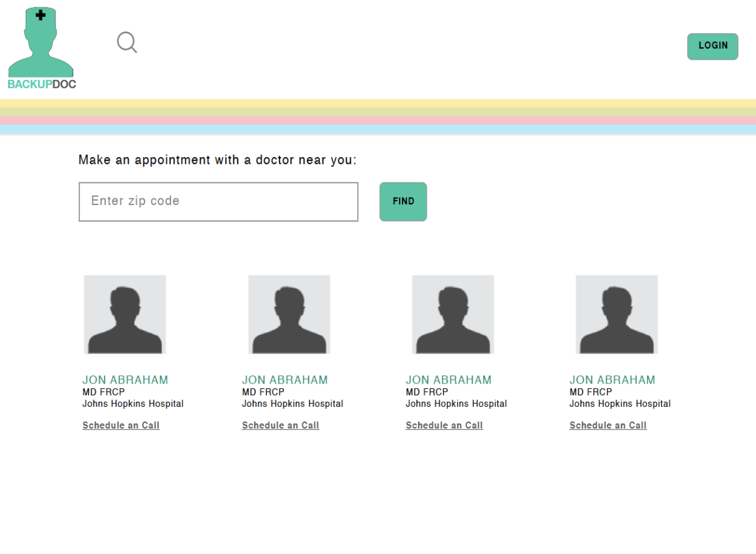Click the first JON ABRAHAM name heading
Screen dimensions: 756x554
126,380
